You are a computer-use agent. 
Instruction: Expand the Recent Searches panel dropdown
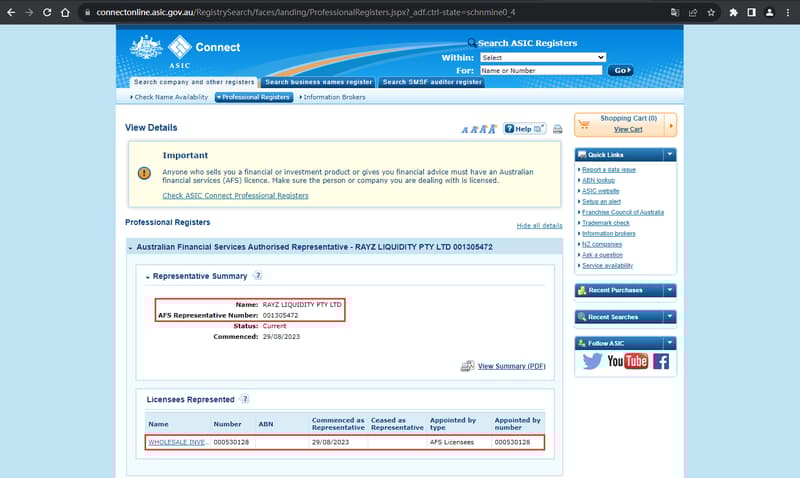[x=670, y=317]
